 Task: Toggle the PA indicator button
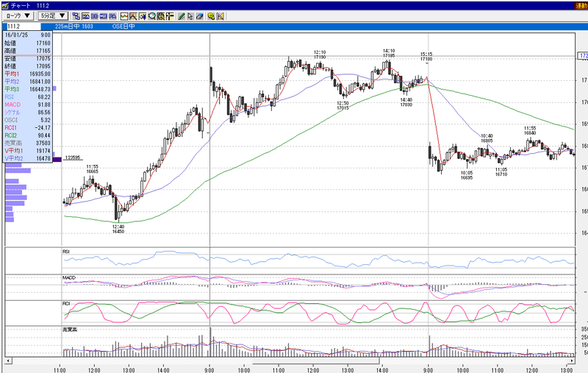tap(112, 16)
